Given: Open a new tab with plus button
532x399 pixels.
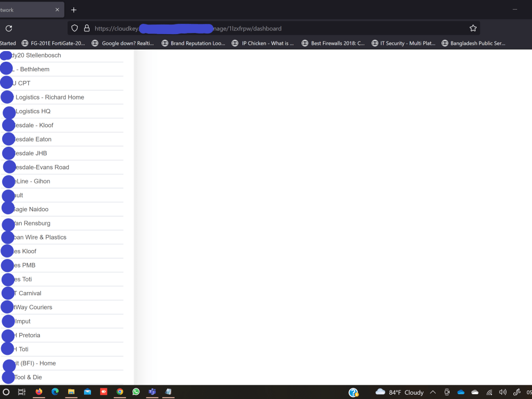Looking at the screenshot, I should pos(73,10).
